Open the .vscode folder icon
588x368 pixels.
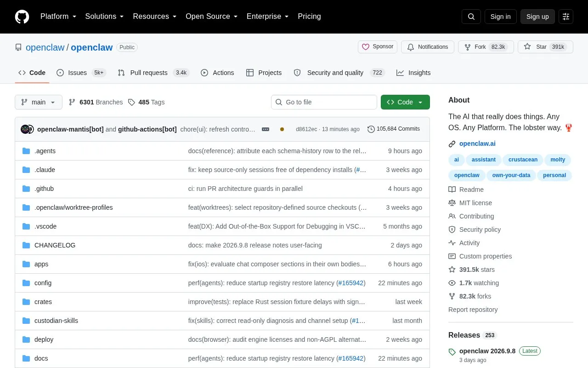[26, 226]
